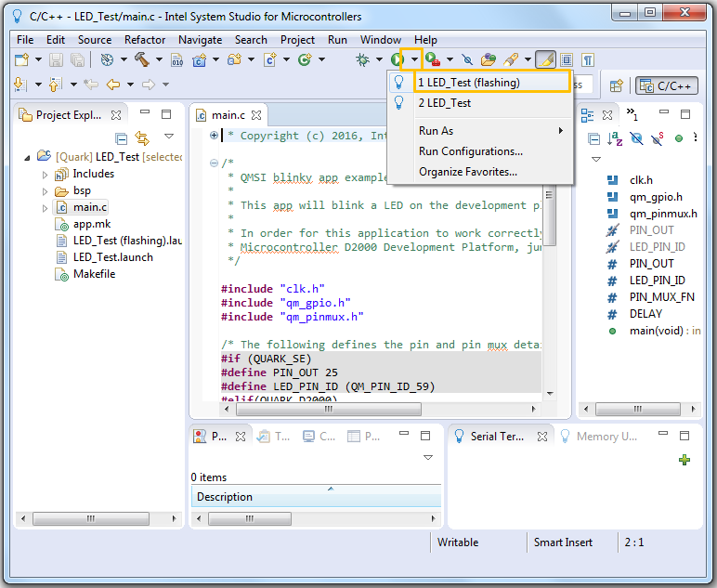
Task: Click Next Annotation arrow icon
Action: 20,85
